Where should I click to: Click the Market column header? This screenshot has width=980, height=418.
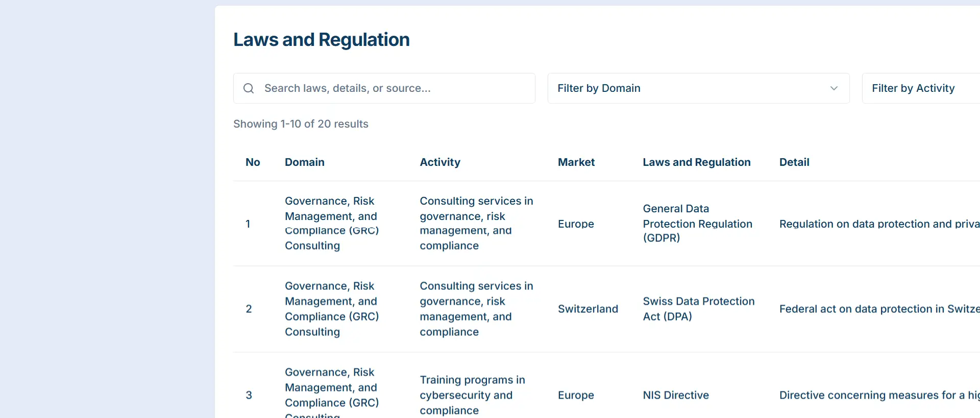(576, 162)
